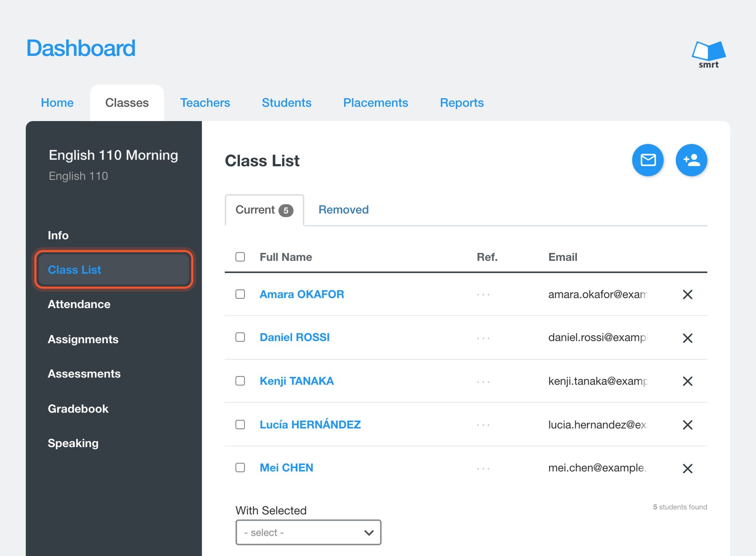Click the add student icon button
Screen dimensions: 756x556
[691, 160]
